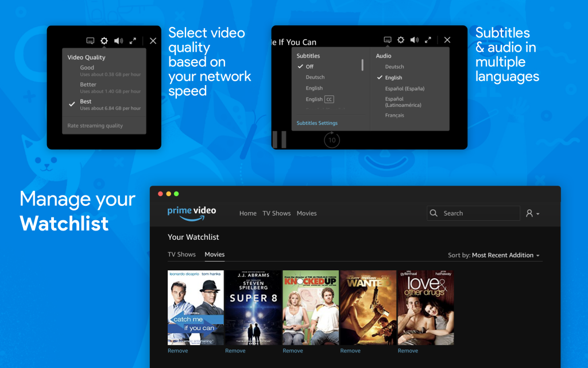The image size is (588, 368).
Task: Open Knocked Up poster
Action: point(311,308)
